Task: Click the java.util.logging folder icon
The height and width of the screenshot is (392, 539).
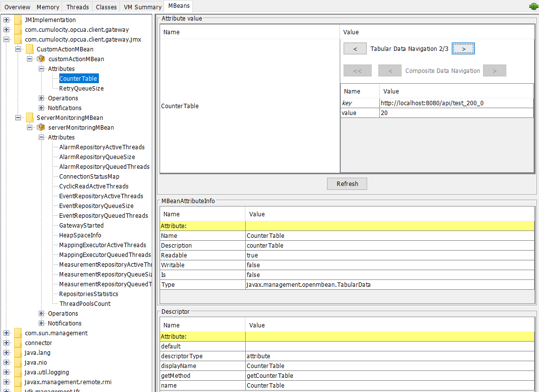Action: coord(18,372)
